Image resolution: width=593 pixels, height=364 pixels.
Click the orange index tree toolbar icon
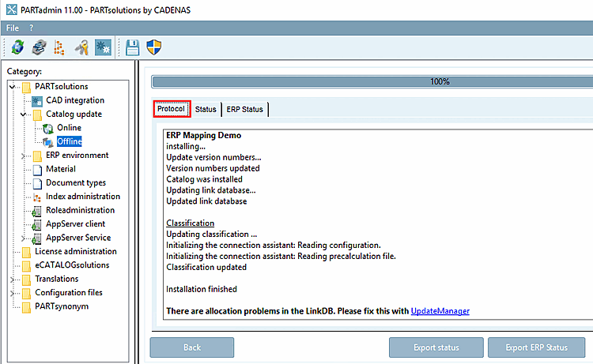(59, 47)
